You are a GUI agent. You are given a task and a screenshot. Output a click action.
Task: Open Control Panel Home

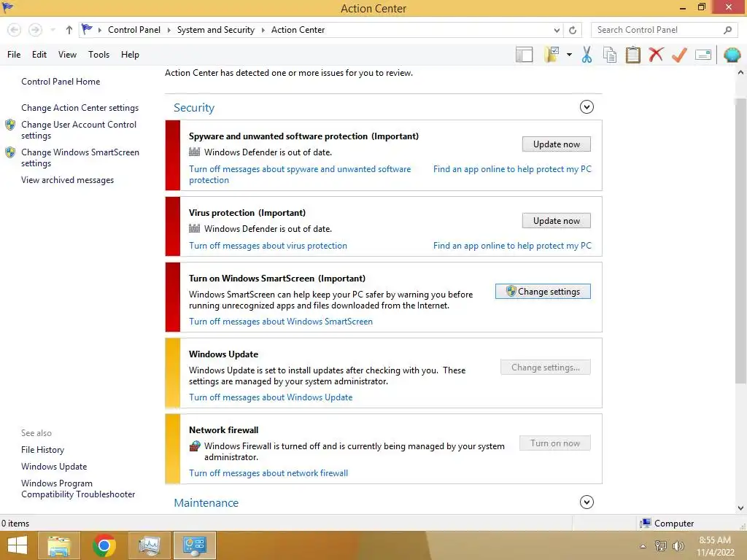click(61, 82)
